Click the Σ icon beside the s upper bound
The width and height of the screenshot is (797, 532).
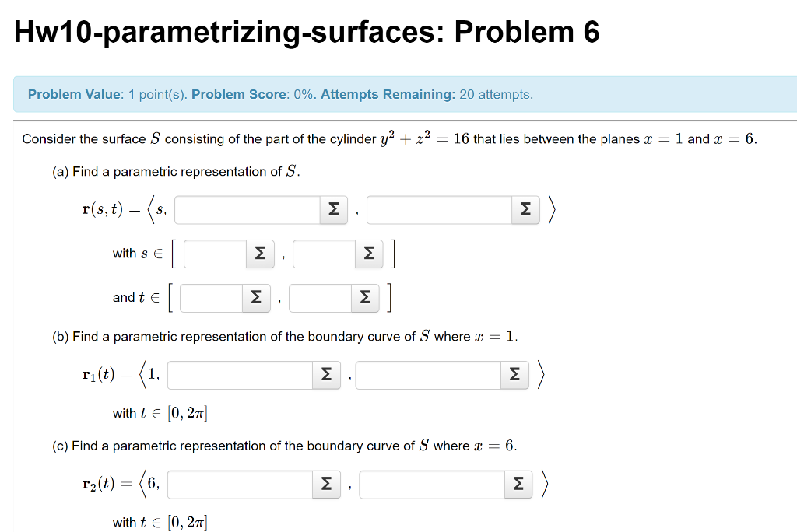pos(369,254)
